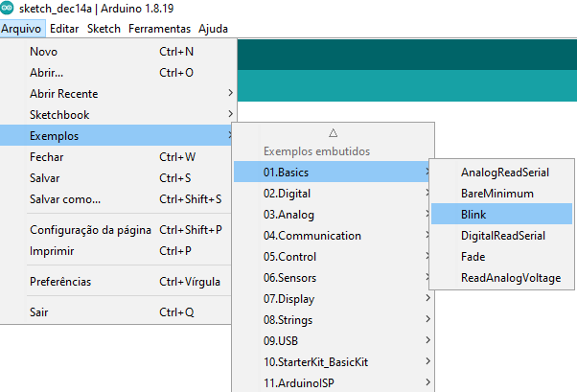Expand the 01.Basics examples category
This screenshot has width=577, height=392.
click(333, 172)
